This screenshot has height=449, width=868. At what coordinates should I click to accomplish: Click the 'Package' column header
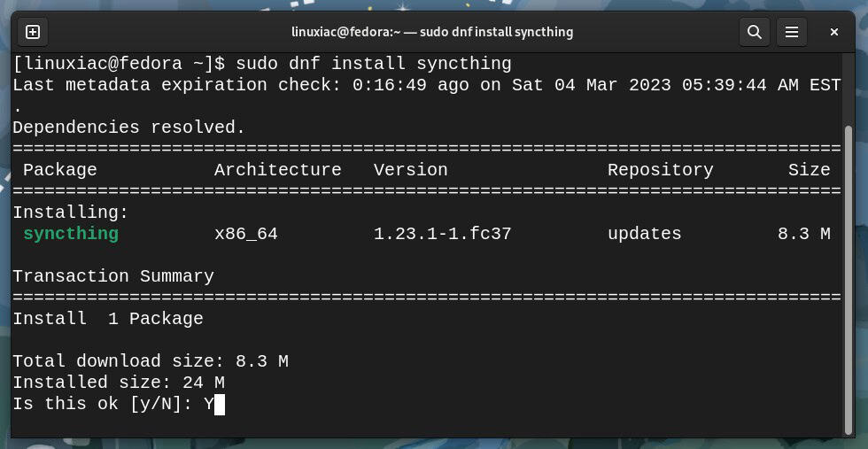pos(60,170)
